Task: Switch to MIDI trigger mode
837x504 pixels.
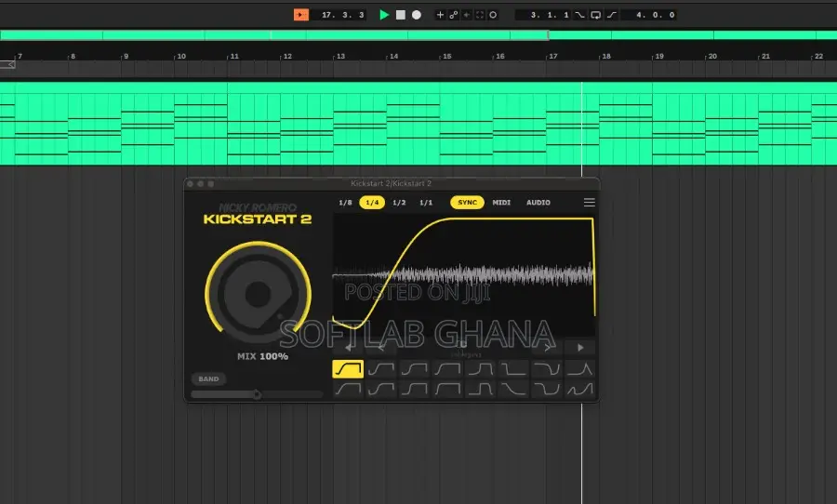Action: (501, 203)
